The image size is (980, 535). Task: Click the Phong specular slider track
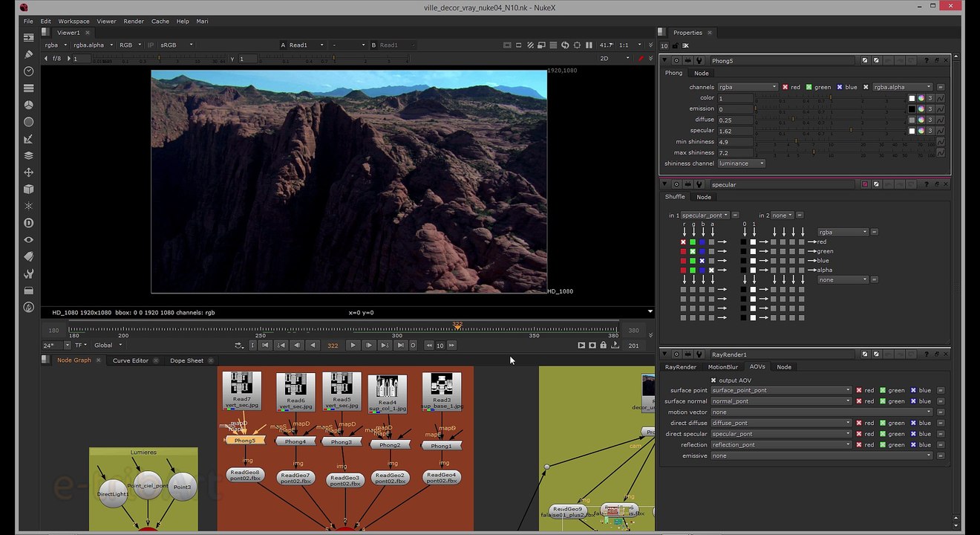(x=830, y=131)
